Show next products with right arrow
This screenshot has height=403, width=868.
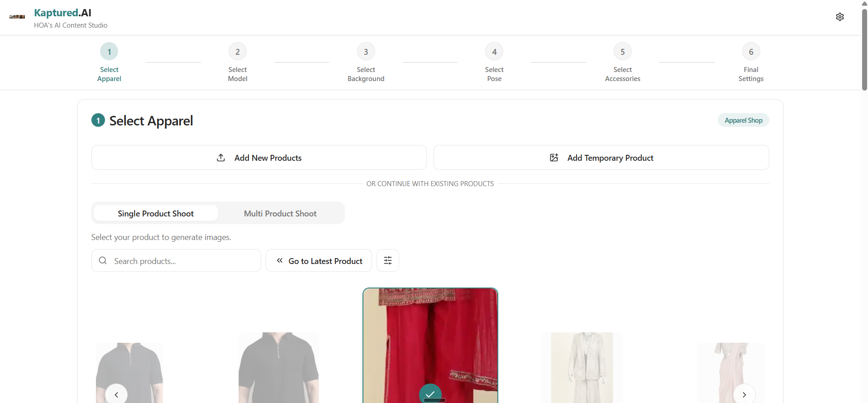pyautogui.click(x=744, y=394)
